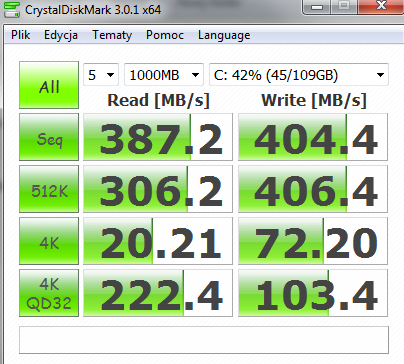This screenshot has height=364, width=404.
Task: Close the CrystalDiskMark window
Action: pos(380,7)
